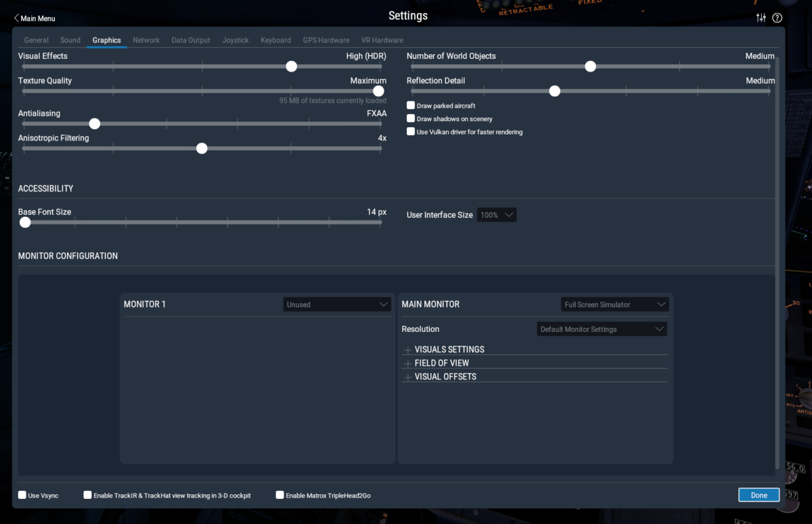Open the Resolution dropdown
The image size is (812, 524).
pos(601,329)
